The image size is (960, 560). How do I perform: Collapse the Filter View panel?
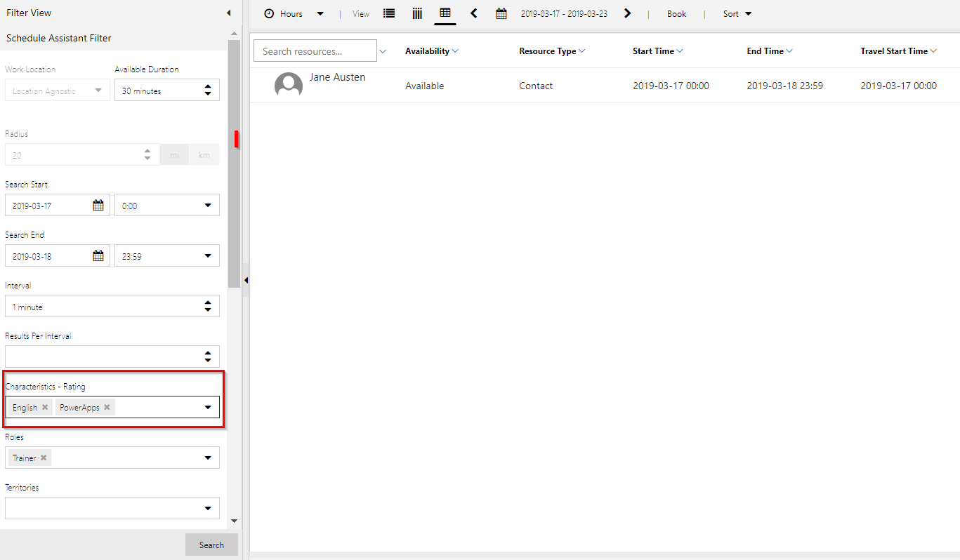[x=228, y=13]
